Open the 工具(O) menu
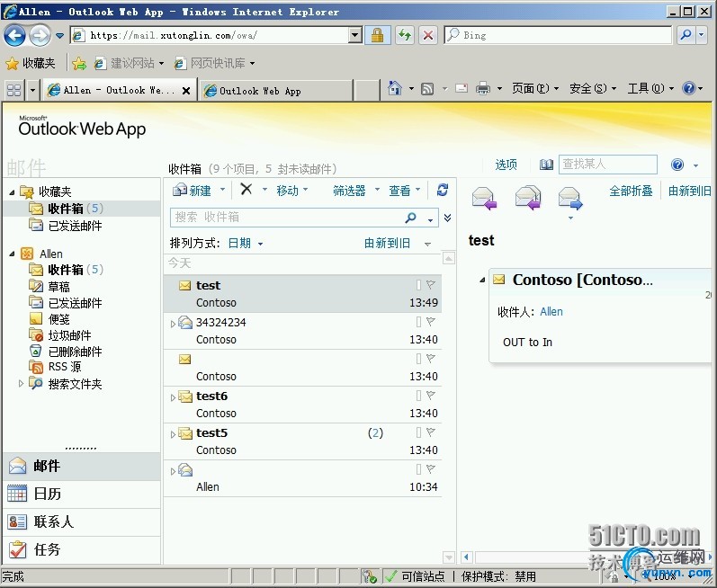Viewport: 717px width, 588px height. pos(650,88)
